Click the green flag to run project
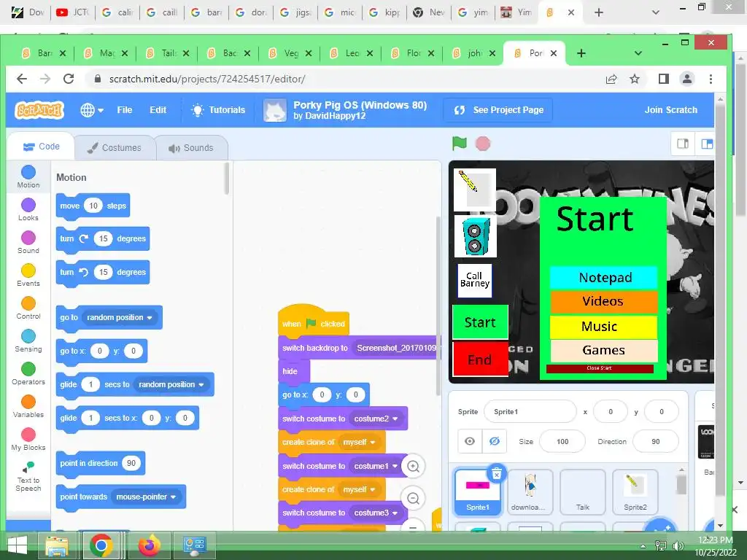747x560 pixels. (x=460, y=144)
